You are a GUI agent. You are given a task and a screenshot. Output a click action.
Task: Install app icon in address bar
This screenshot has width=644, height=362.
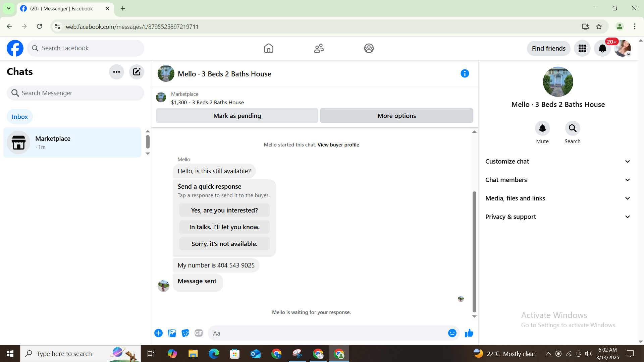pyautogui.click(x=585, y=26)
